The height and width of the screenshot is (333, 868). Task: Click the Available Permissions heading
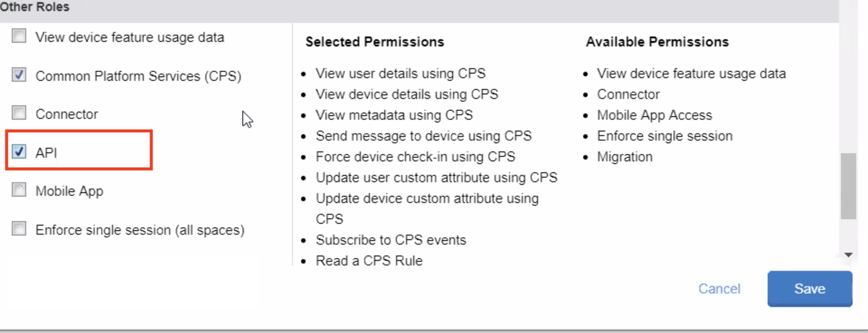coord(657,42)
